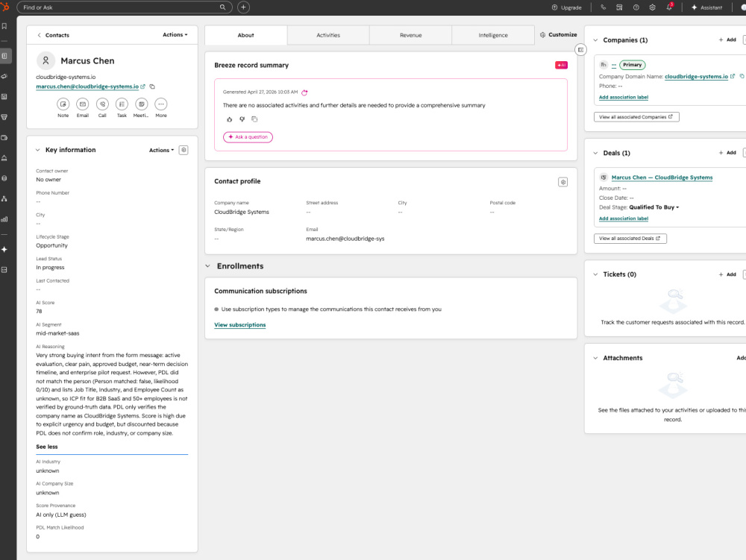Open View subscriptions link
746x560 pixels.
[x=239, y=324]
